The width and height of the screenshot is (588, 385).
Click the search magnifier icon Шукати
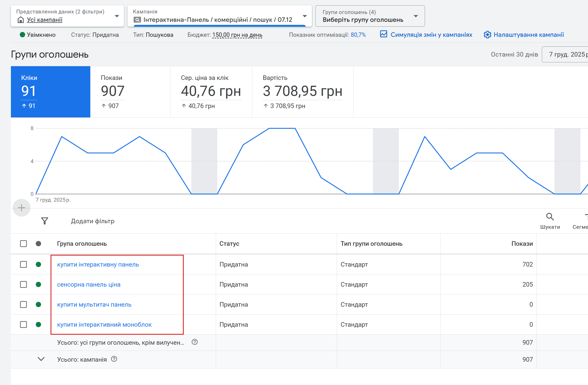pyautogui.click(x=550, y=217)
